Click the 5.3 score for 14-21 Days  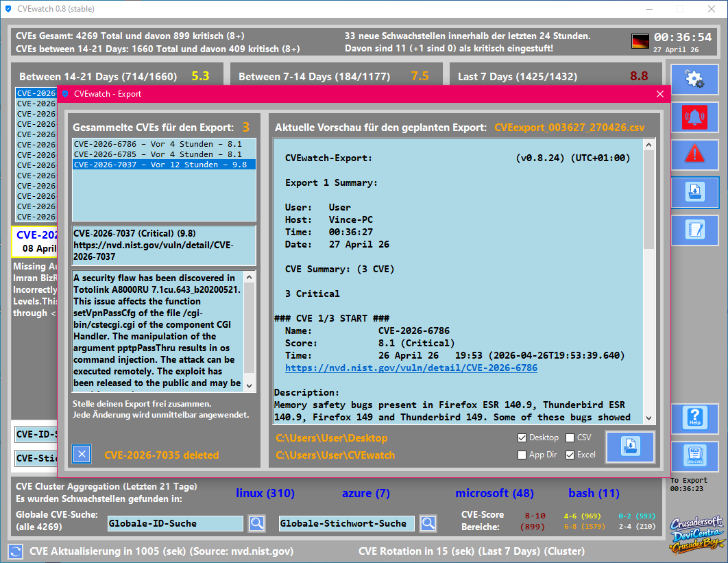pos(200,76)
